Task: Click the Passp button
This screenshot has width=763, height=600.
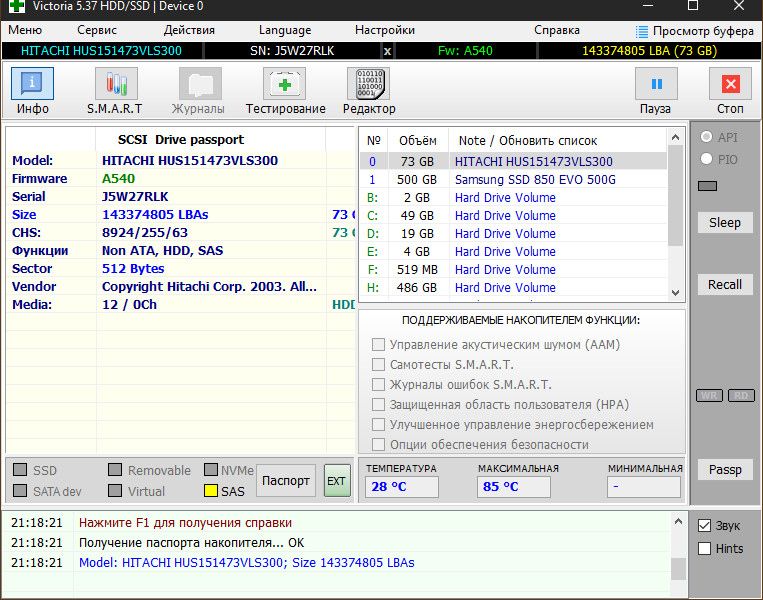Action: (725, 470)
